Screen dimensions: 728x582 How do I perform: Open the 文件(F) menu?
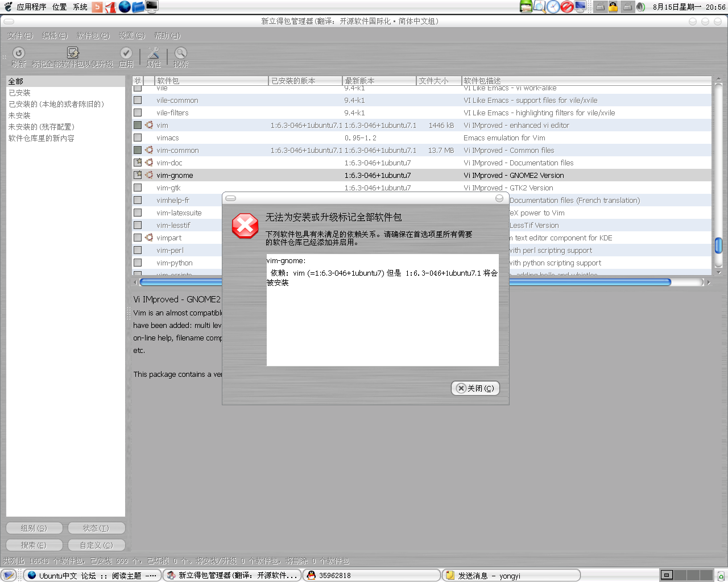(20, 36)
